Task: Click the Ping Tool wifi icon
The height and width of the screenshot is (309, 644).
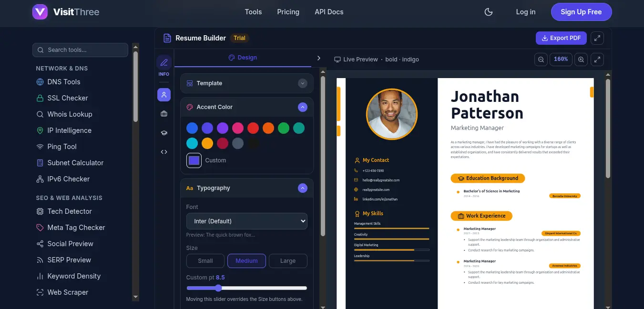Action: coord(40,147)
